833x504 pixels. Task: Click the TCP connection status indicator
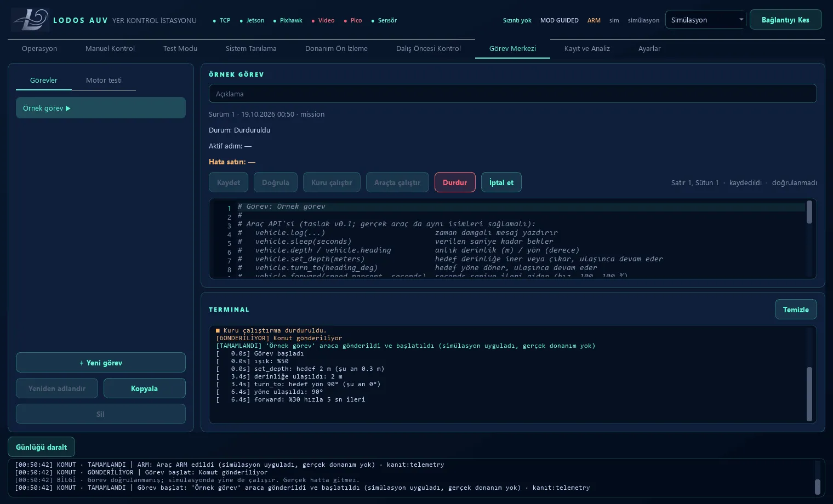[x=221, y=20]
